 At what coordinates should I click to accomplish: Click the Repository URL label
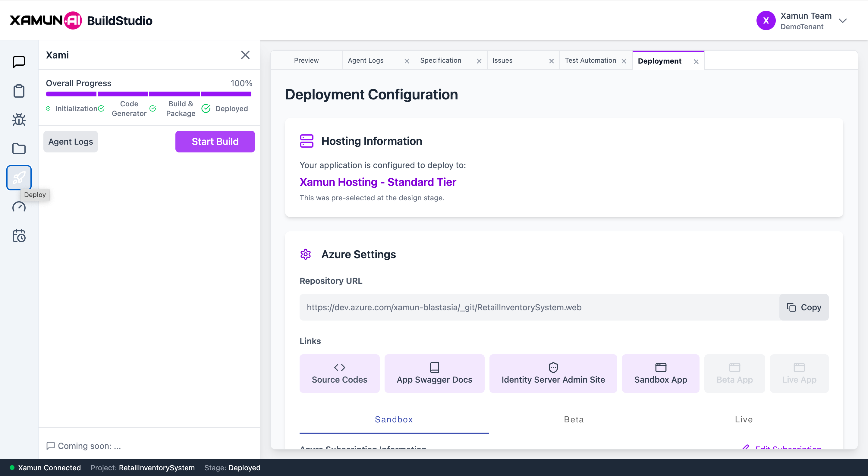(331, 280)
